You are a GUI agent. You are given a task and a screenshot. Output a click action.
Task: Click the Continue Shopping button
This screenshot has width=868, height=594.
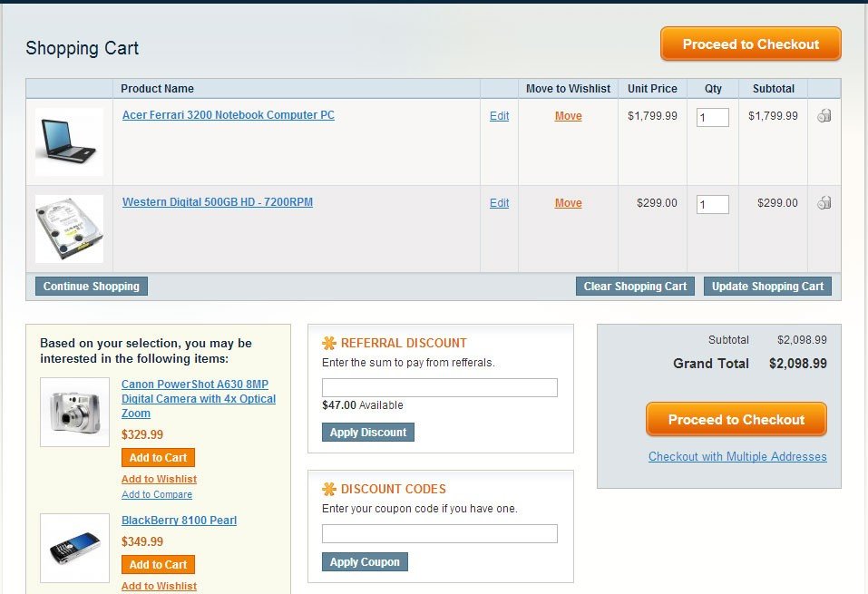[92, 287]
